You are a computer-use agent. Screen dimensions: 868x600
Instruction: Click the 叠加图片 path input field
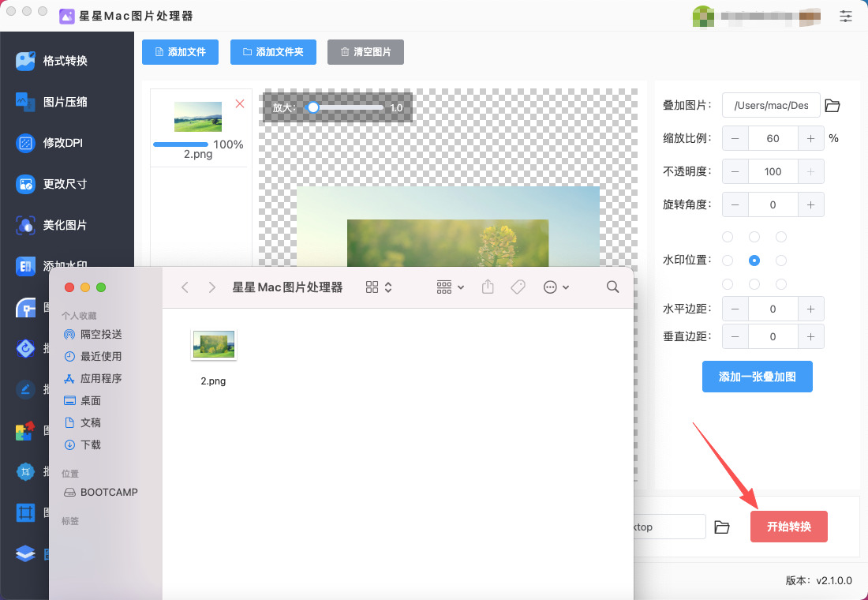[x=771, y=105]
